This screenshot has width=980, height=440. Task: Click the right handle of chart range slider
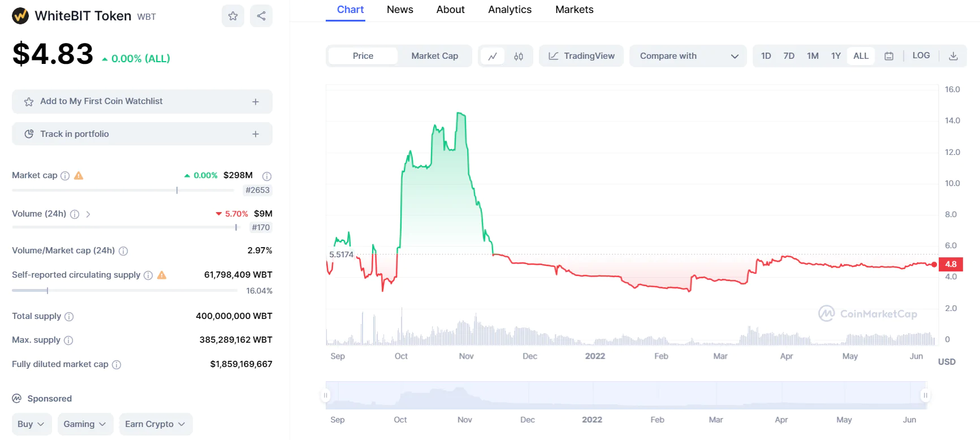pyautogui.click(x=925, y=395)
